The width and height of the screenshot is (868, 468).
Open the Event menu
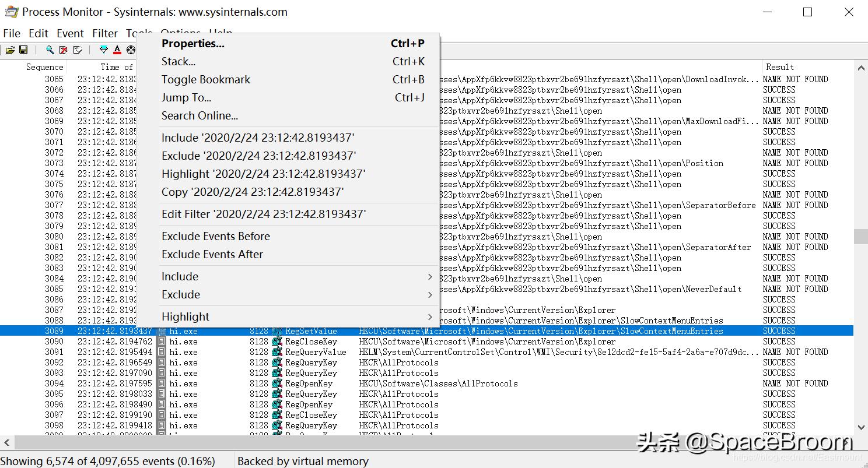point(71,33)
